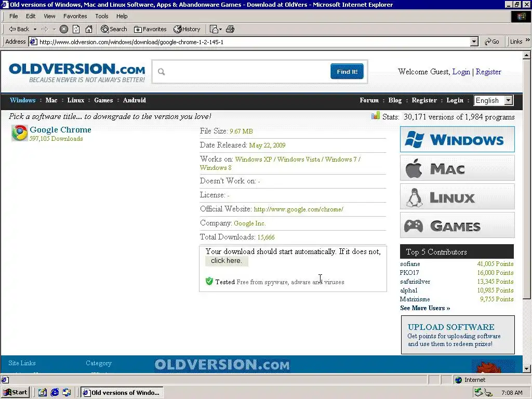Stop page loading with the Stop icon
Image resolution: width=532 pixels, height=399 pixels.
pos(64,29)
